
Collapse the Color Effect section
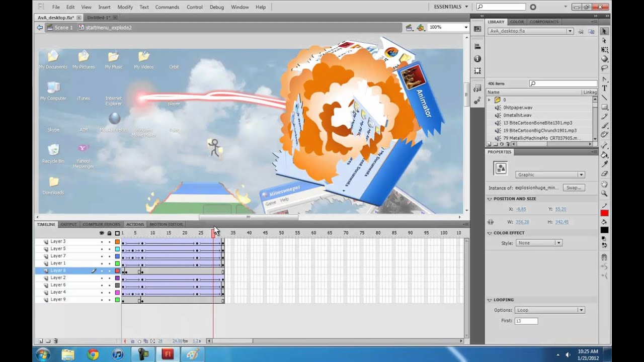coord(490,233)
